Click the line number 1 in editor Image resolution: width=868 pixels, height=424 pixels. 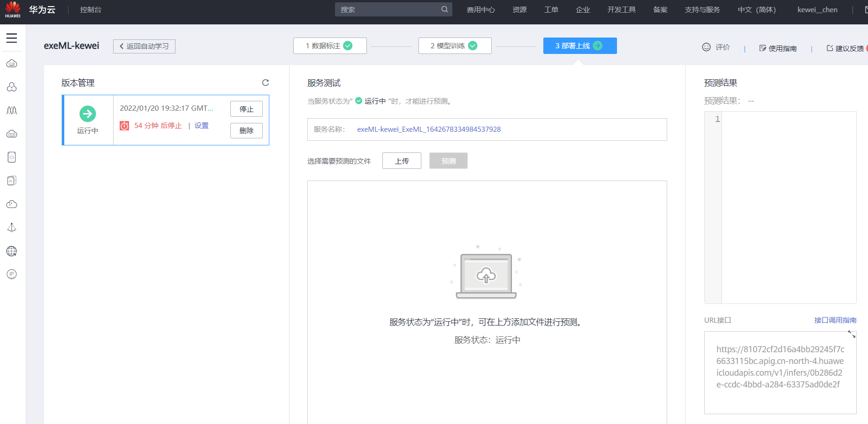click(717, 119)
